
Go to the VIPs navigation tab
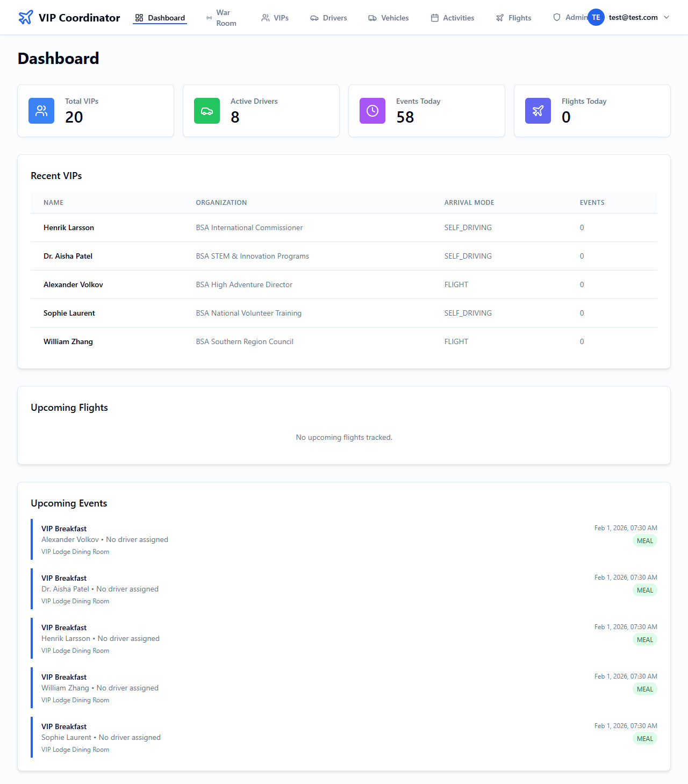[x=275, y=18]
